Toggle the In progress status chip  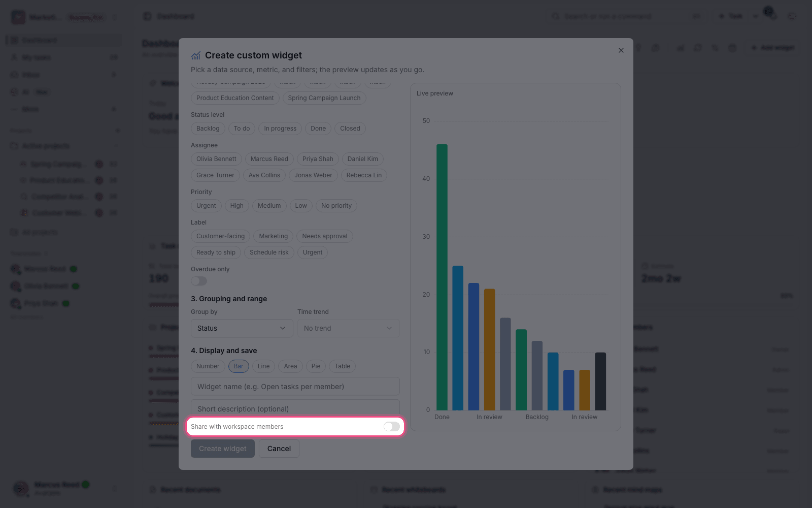[x=280, y=129]
